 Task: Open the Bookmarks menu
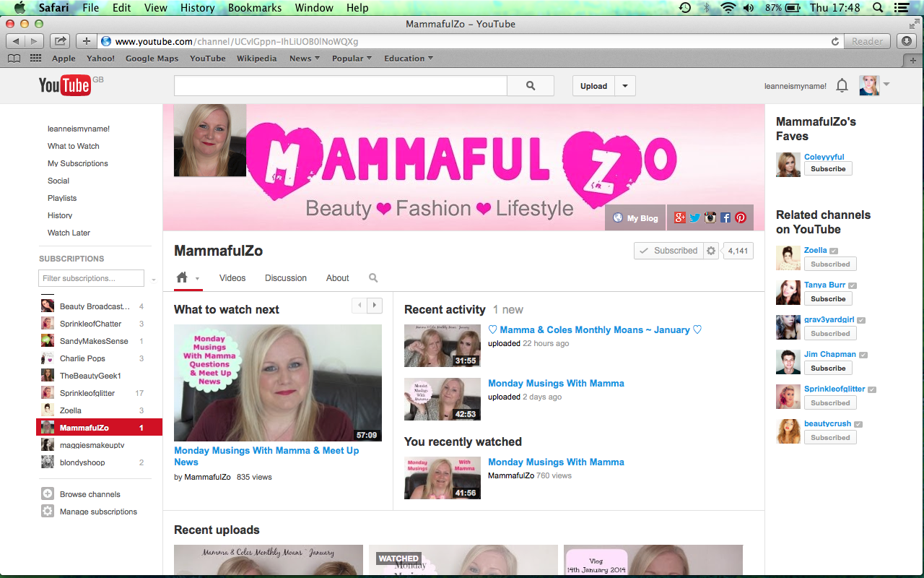tap(256, 8)
